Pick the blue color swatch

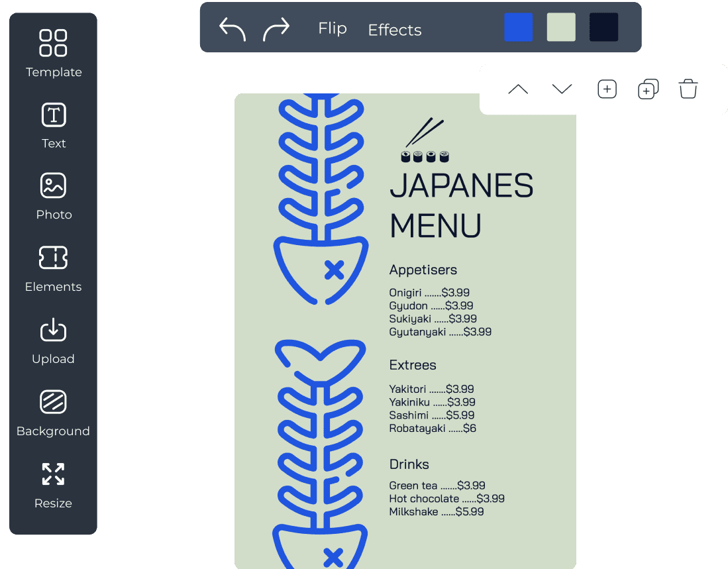pyautogui.click(x=518, y=27)
